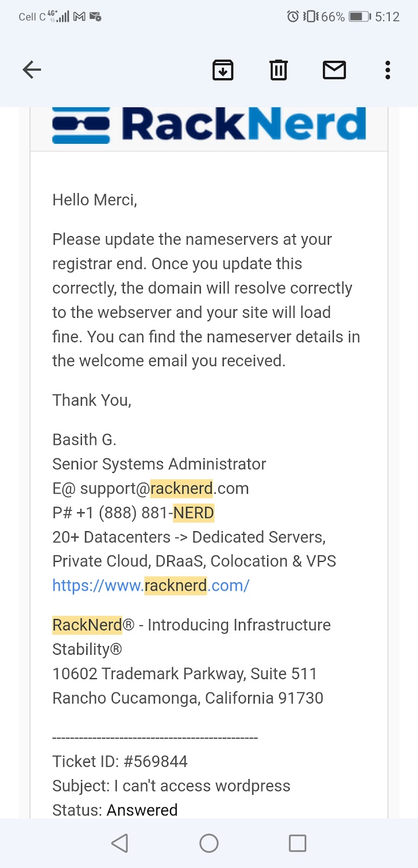Open the https://www.racknerd.com/ link

tap(151, 585)
